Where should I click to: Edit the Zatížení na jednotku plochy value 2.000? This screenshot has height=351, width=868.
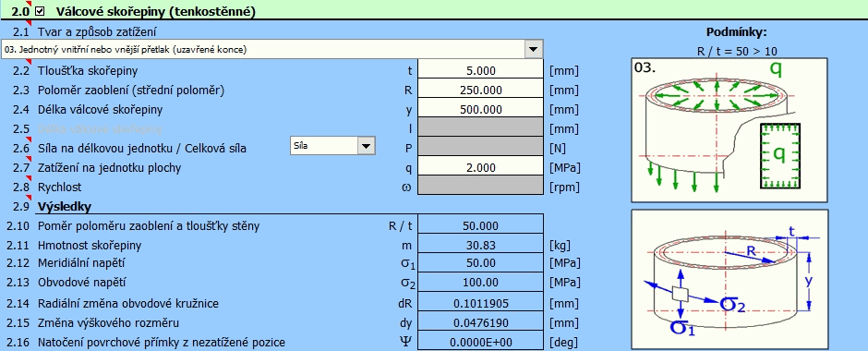pyautogui.click(x=480, y=168)
